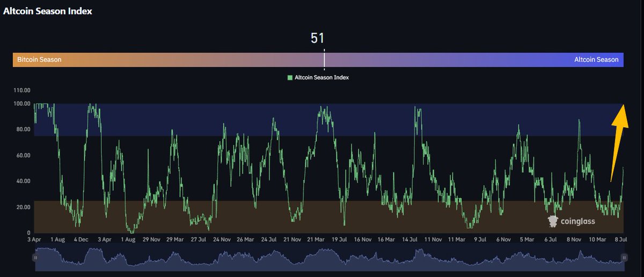Click the 29 Mar date label

pos(175,239)
